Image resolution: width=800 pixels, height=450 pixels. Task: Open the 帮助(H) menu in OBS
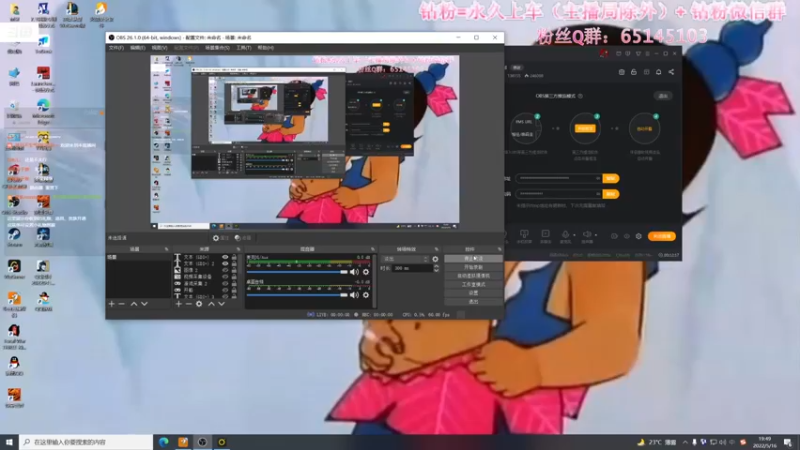click(x=265, y=47)
